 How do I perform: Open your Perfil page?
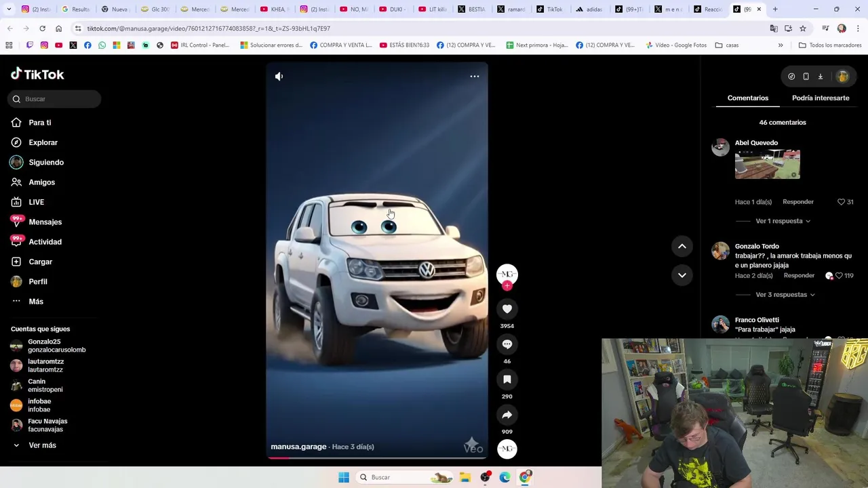(37, 281)
